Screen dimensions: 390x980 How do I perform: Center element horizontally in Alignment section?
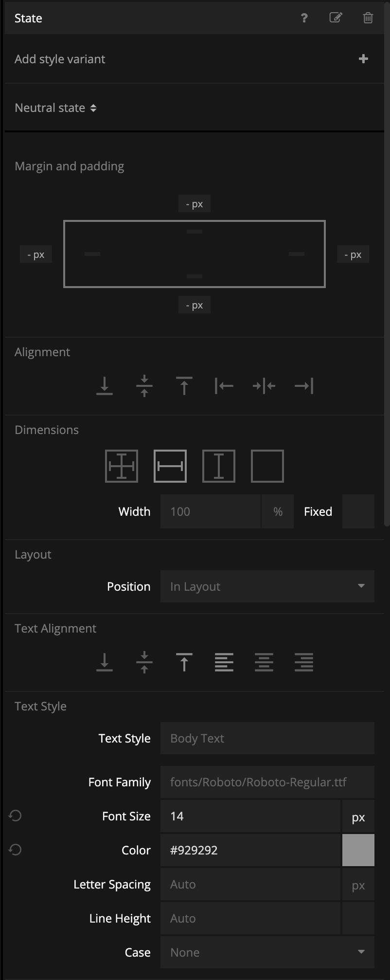point(264,386)
